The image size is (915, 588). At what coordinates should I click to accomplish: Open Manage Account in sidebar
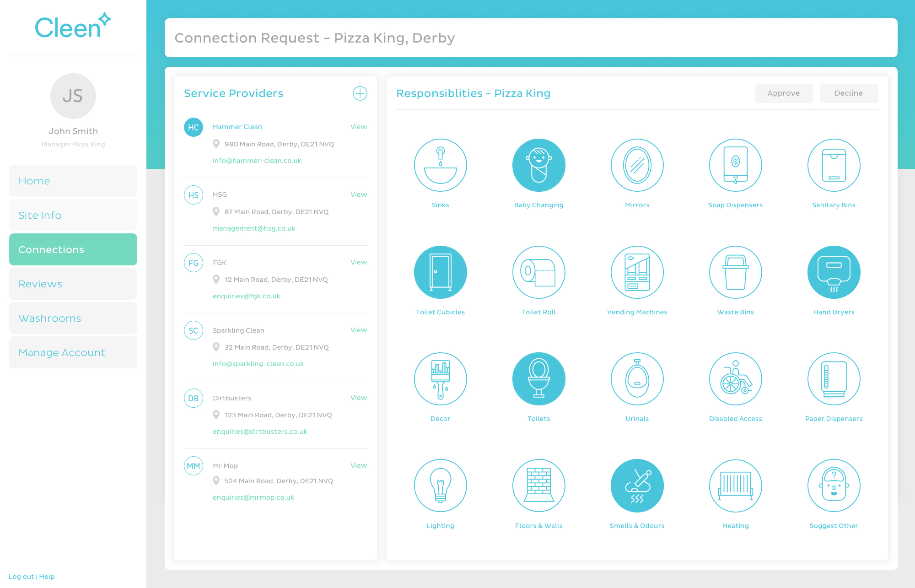point(73,352)
